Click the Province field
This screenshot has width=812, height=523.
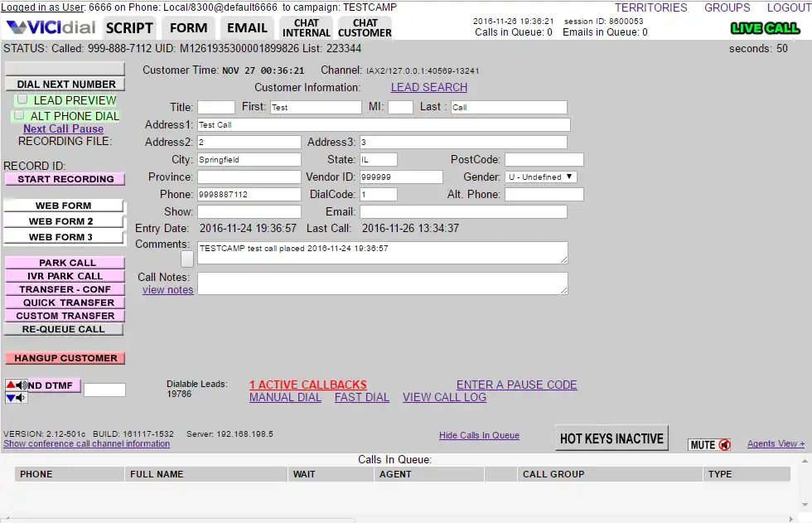pyautogui.click(x=249, y=177)
